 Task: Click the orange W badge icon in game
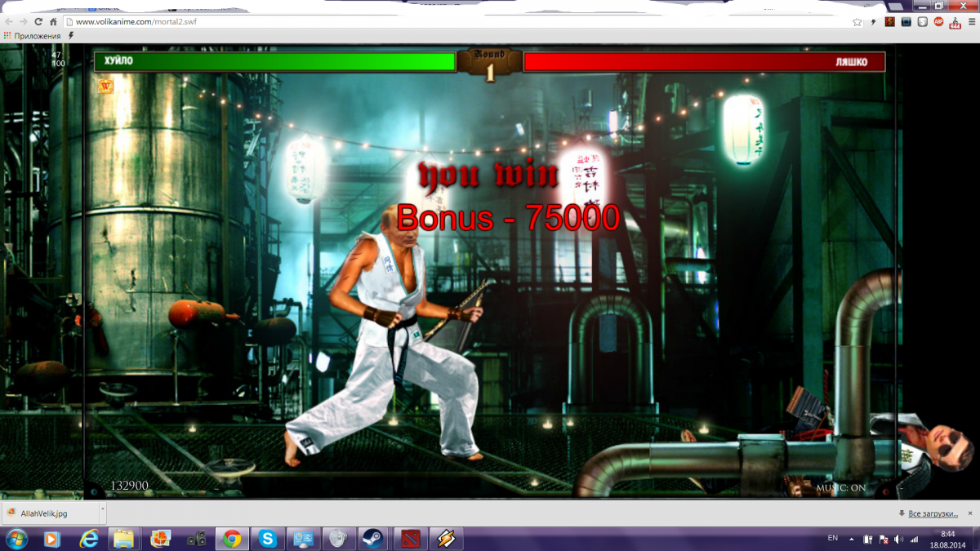pyautogui.click(x=105, y=86)
